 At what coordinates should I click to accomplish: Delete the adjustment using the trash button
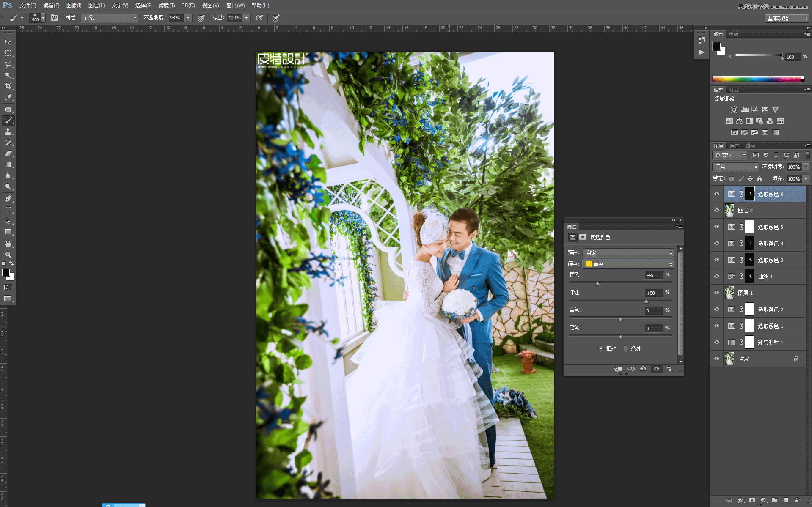669,369
